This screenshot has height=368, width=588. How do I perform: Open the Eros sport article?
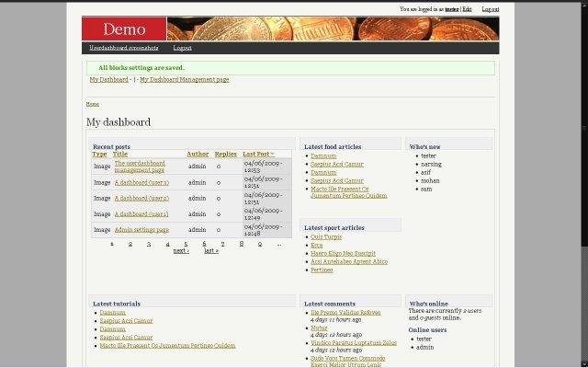pyautogui.click(x=316, y=246)
